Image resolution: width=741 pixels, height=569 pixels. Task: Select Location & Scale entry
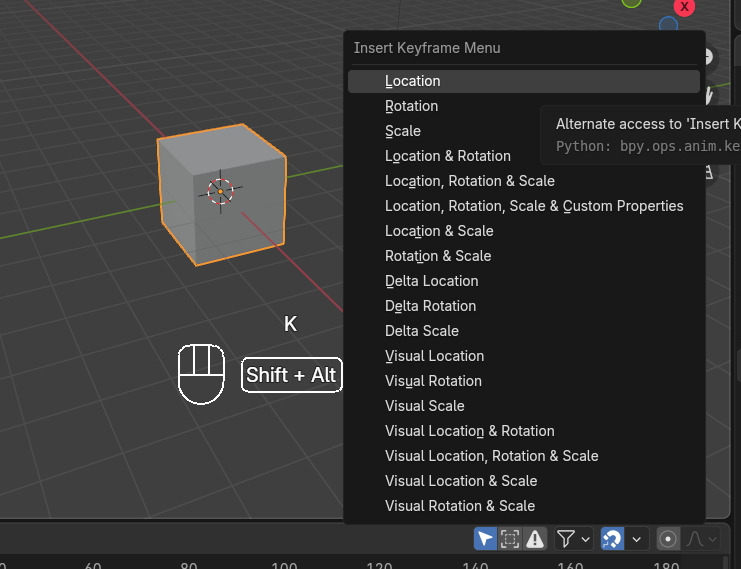(x=524, y=231)
